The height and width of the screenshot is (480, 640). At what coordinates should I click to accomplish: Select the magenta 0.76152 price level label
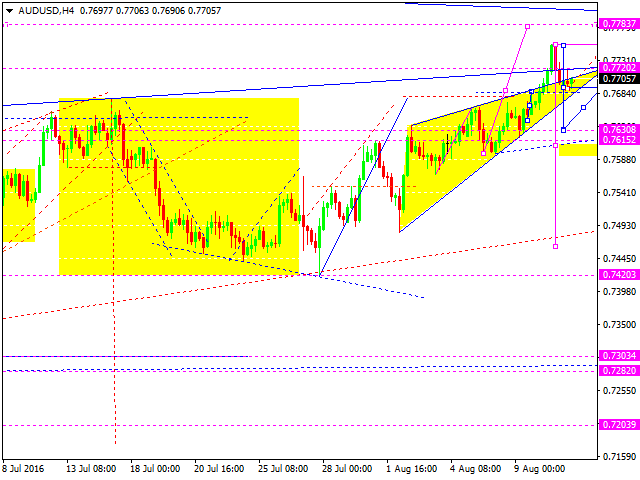click(x=619, y=140)
